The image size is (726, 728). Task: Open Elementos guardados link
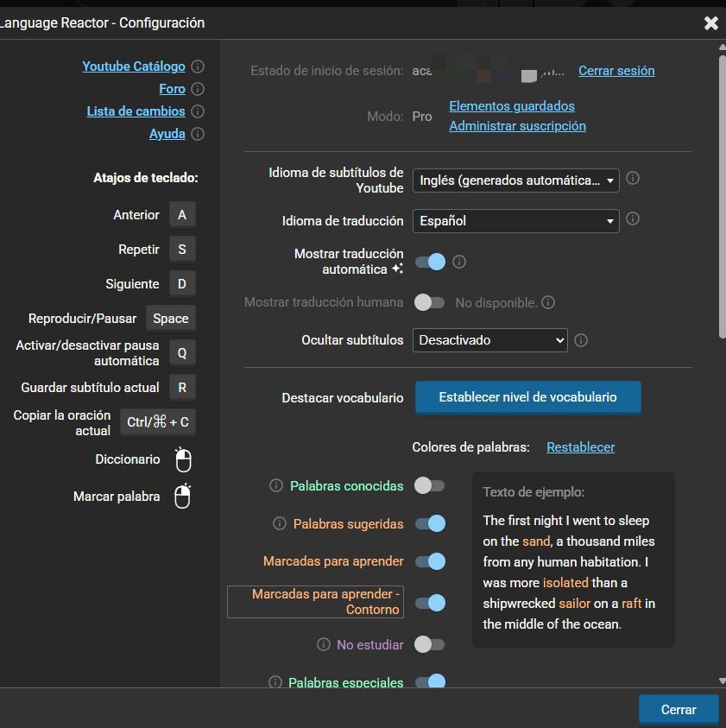click(512, 106)
